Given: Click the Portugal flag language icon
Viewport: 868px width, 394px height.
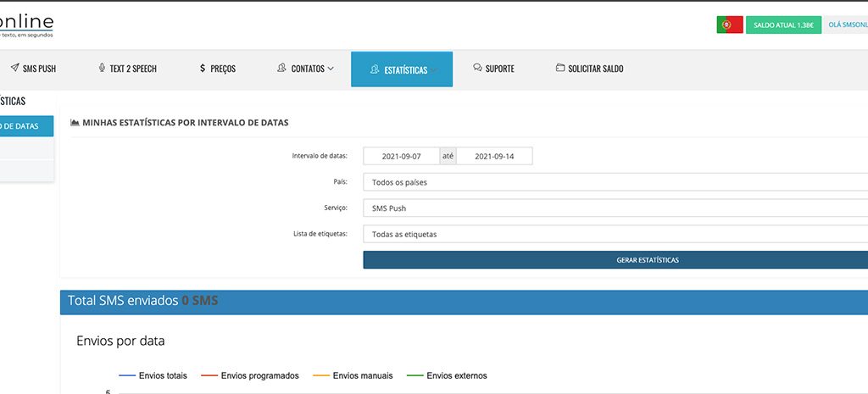Looking at the screenshot, I should 729,25.
